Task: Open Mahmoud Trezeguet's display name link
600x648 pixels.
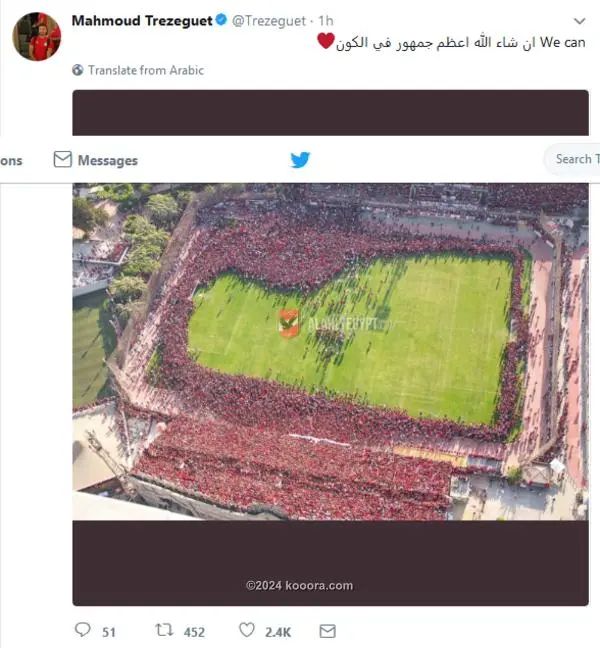Action: tap(142, 21)
